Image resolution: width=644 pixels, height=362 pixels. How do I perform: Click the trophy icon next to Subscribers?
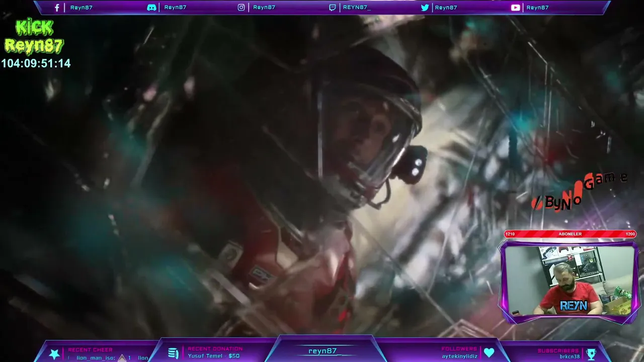pyautogui.click(x=591, y=353)
